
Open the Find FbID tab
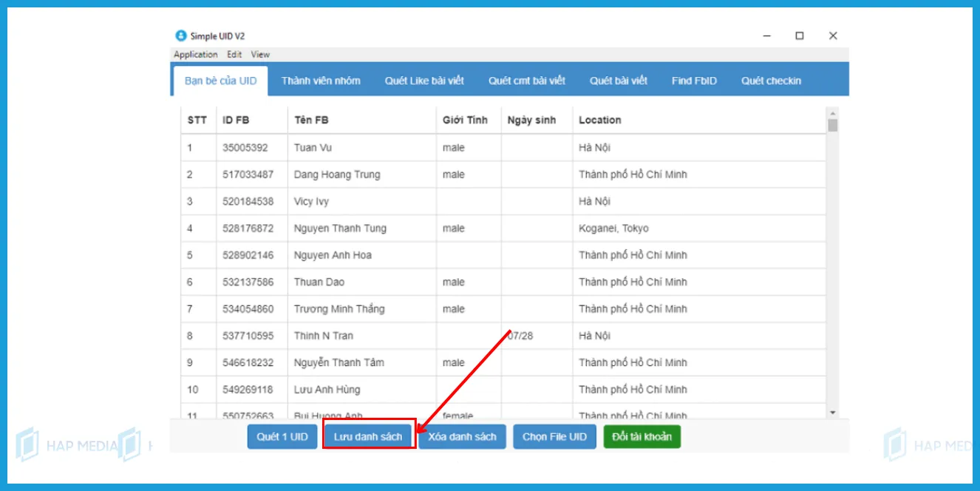693,81
